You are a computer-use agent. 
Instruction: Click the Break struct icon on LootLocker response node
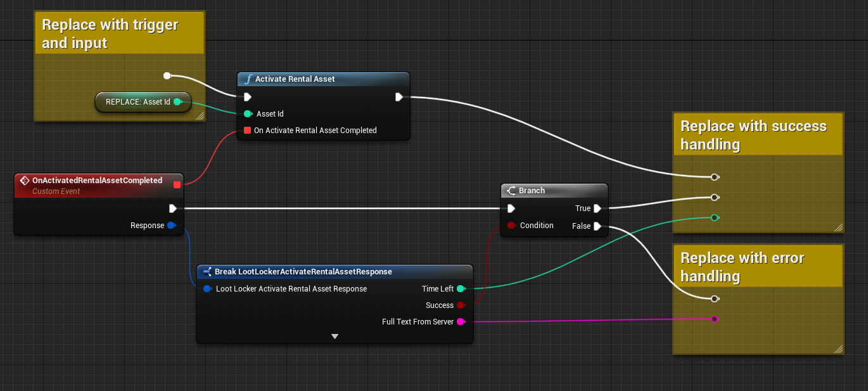click(207, 272)
